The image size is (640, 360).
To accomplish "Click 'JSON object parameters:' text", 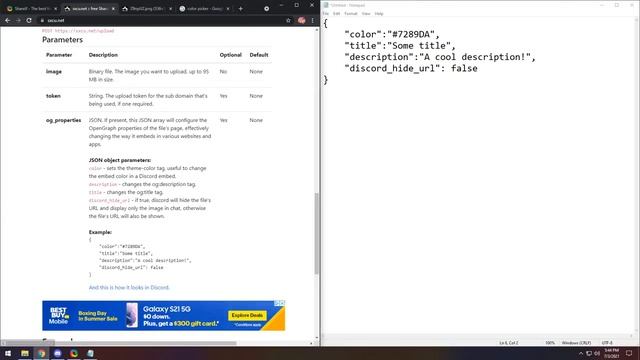I will (120, 160).
